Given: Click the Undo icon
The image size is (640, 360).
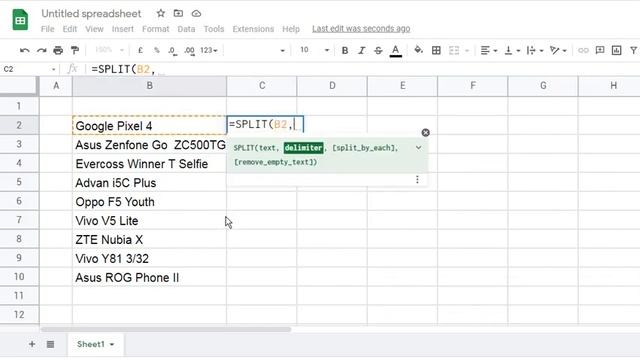Looking at the screenshot, I should (x=24, y=50).
